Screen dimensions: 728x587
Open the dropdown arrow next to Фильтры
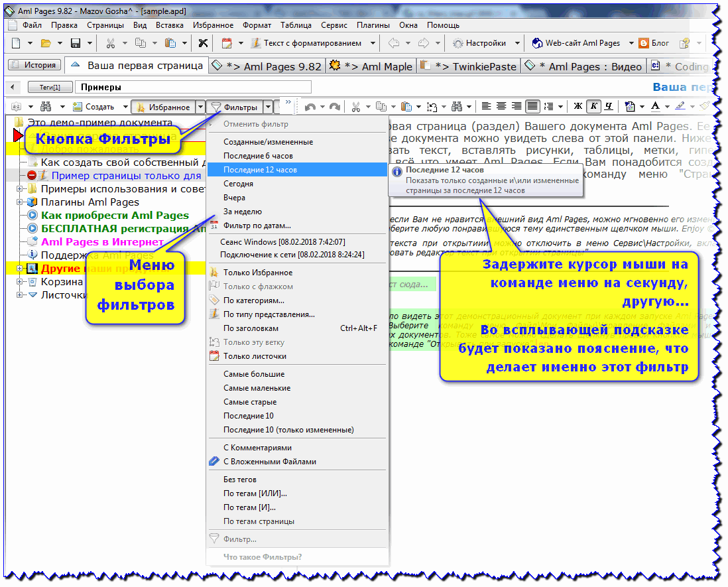[268, 107]
